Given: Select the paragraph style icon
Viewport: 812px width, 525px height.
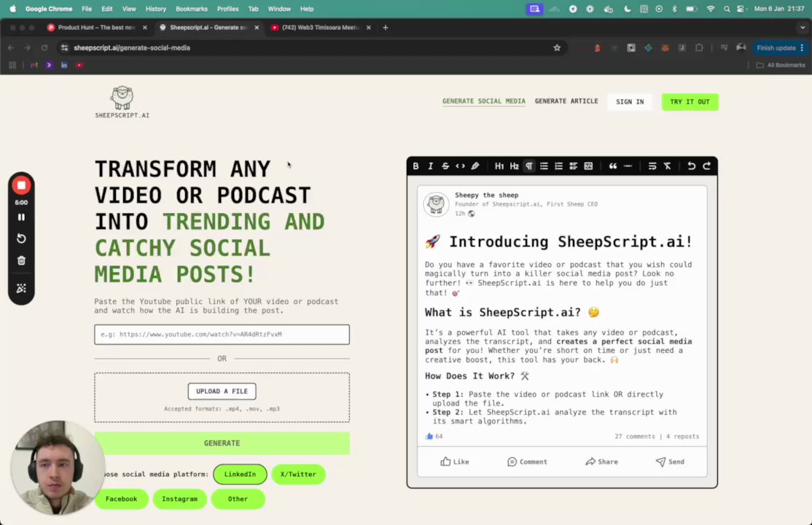Looking at the screenshot, I should coord(528,166).
